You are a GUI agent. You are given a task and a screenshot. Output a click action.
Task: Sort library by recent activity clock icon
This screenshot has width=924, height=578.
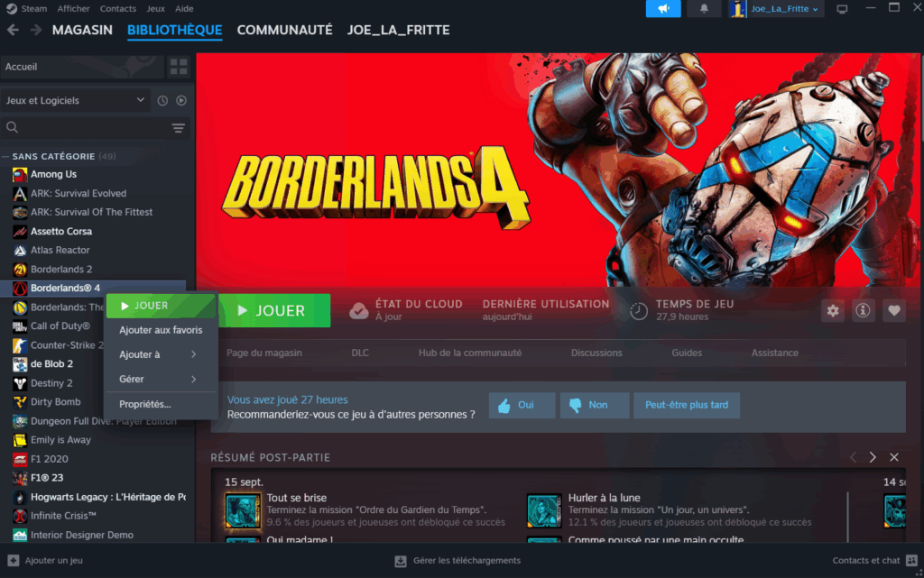pos(162,101)
